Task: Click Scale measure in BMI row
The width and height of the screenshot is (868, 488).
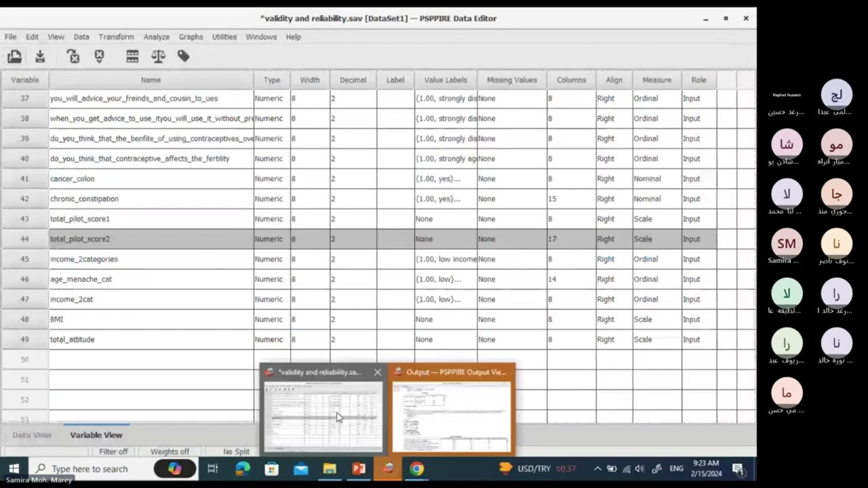Action: point(643,319)
